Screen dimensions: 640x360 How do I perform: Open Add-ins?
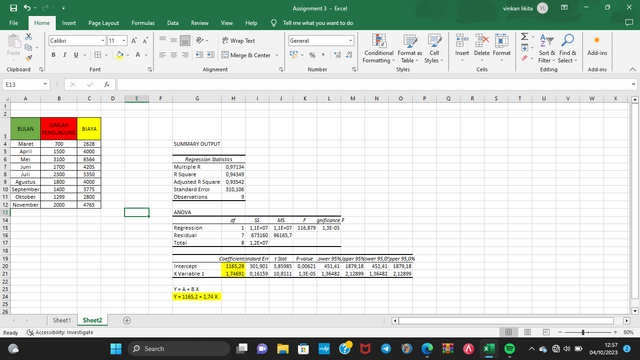tap(597, 46)
